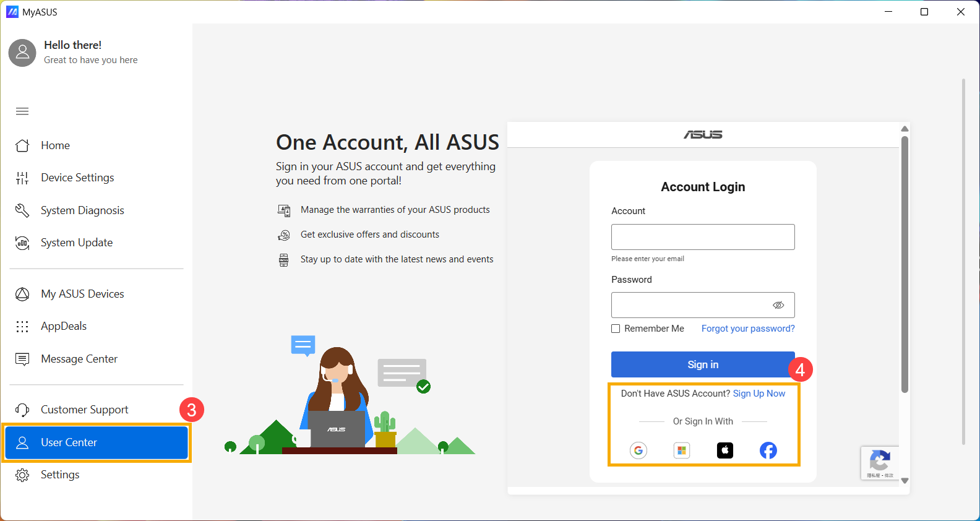Click the 'One Account, All ASUS' heading

[387, 142]
